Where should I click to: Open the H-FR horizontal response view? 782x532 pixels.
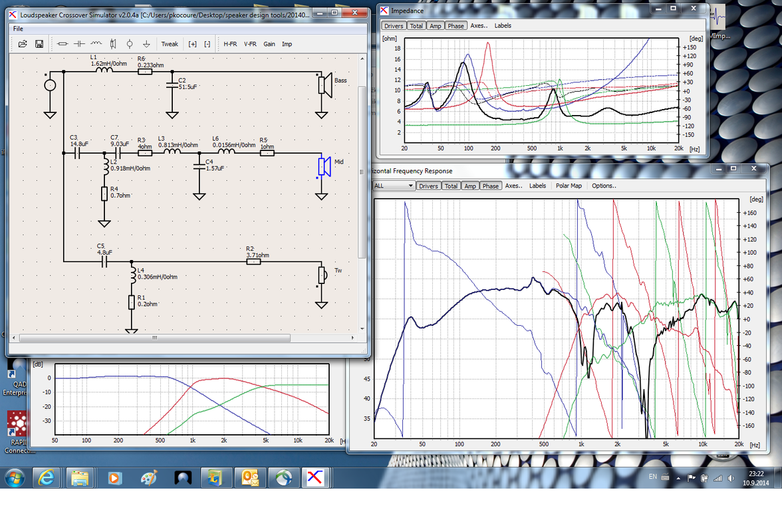[x=230, y=44]
